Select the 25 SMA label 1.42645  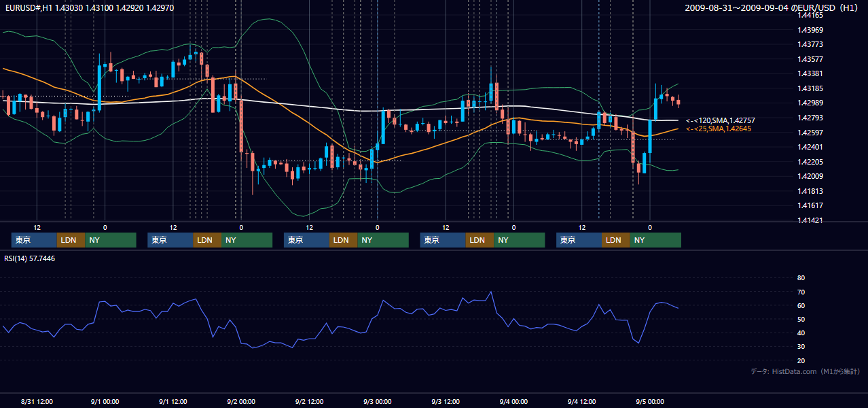tap(719, 129)
